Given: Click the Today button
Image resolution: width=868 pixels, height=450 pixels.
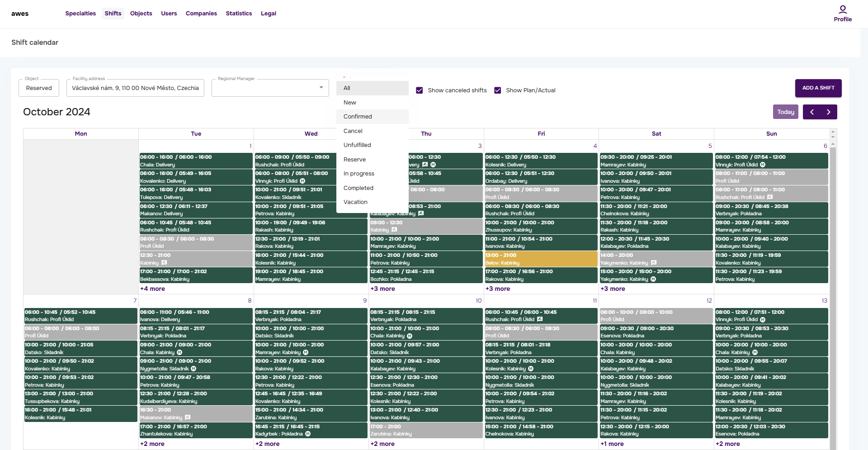Looking at the screenshot, I should click(x=785, y=112).
